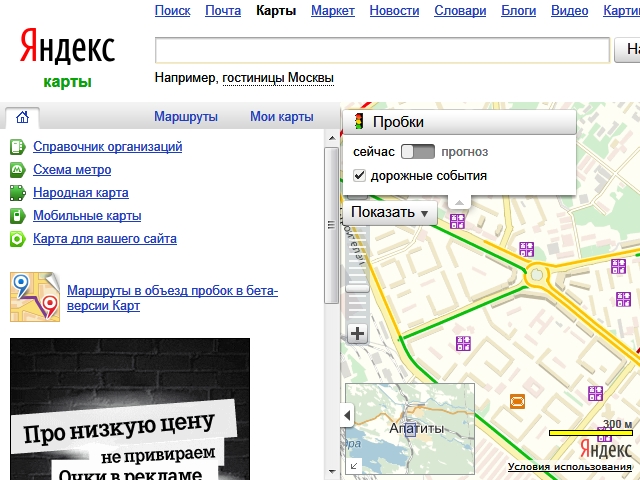640x480 pixels.
Task: Click the Народная карта icon
Action: 18,193
